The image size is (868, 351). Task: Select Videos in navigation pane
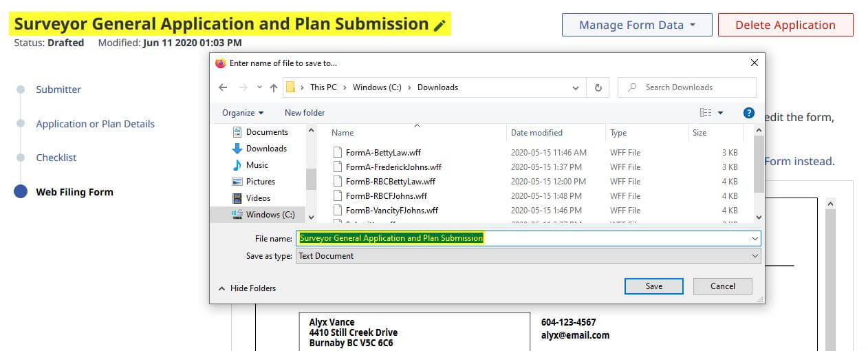pyautogui.click(x=258, y=198)
